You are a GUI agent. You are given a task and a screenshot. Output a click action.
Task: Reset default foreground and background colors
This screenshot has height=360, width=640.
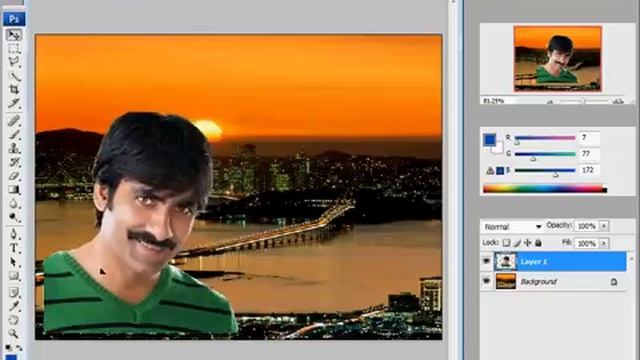(9, 348)
